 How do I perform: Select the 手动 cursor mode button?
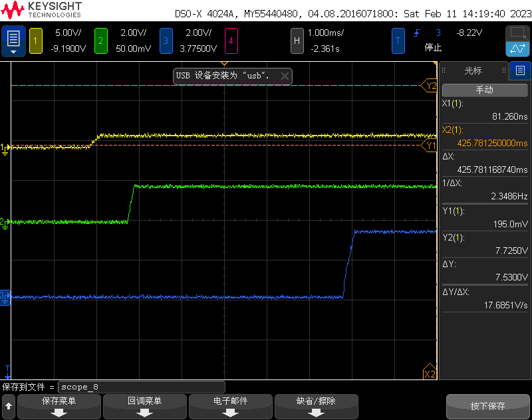point(485,90)
